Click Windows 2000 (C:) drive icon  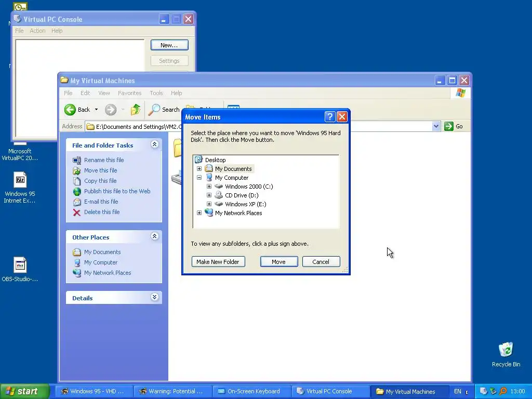[219, 187]
